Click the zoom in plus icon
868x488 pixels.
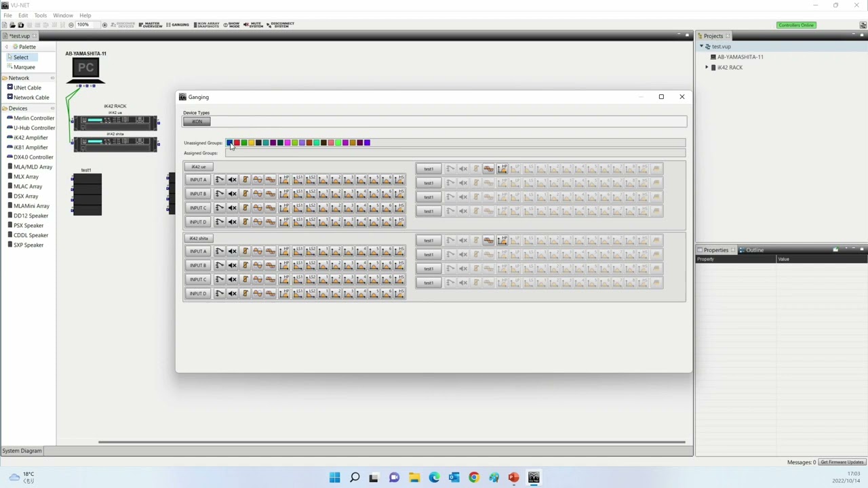[104, 25]
